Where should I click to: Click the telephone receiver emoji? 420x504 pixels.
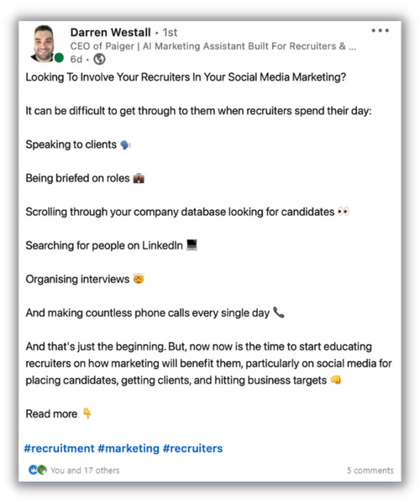[279, 312]
